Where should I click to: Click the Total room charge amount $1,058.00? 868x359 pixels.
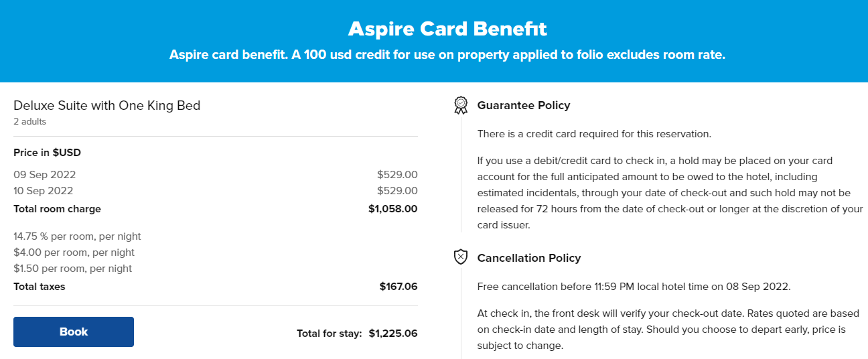coord(393,209)
